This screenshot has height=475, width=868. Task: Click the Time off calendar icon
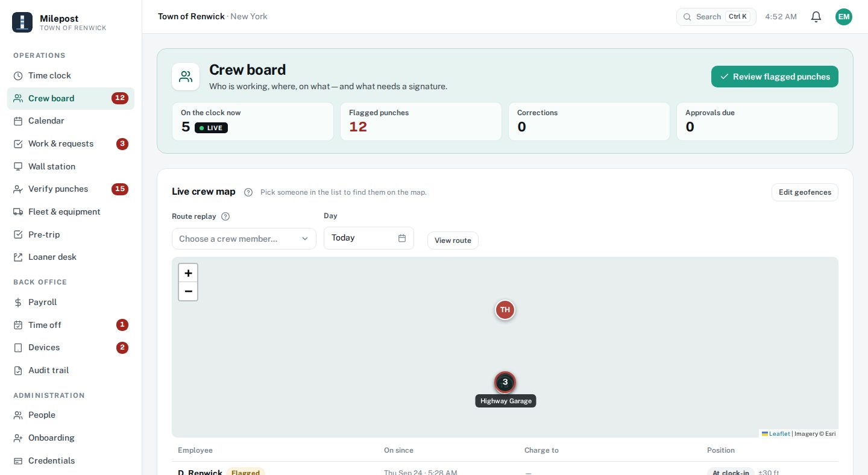pos(18,325)
